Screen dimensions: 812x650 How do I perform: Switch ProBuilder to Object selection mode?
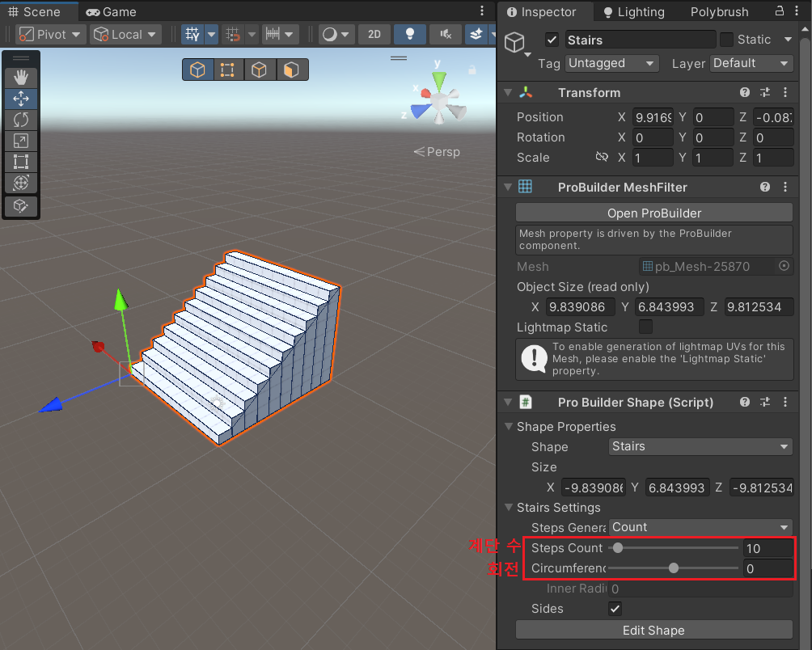pos(198,70)
